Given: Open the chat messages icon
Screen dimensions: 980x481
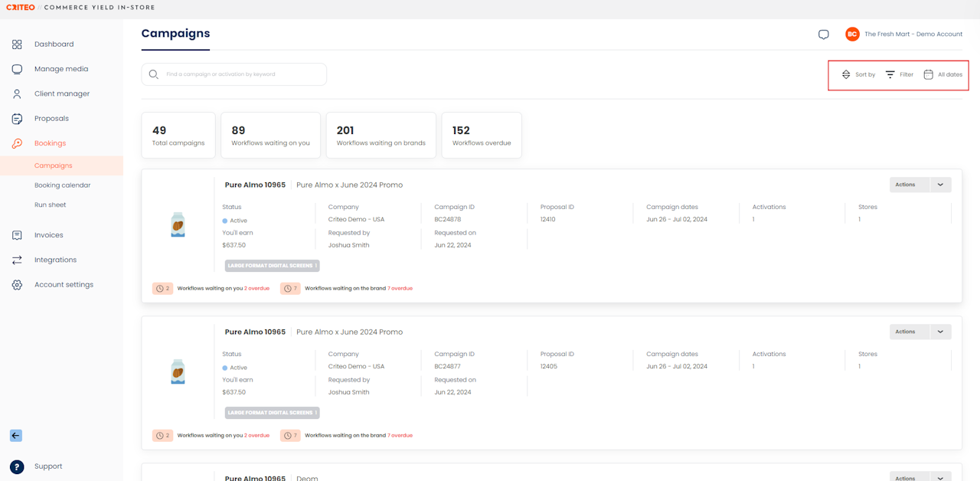Looking at the screenshot, I should point(824,34).
